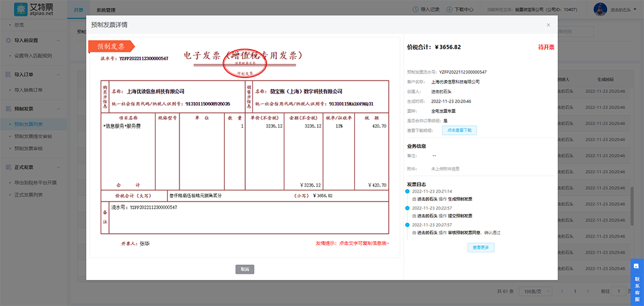Click 叁仟陆佰伍拾陆元捌角贰分 amount in words
The image size is (644, 306).
[196, 196]
